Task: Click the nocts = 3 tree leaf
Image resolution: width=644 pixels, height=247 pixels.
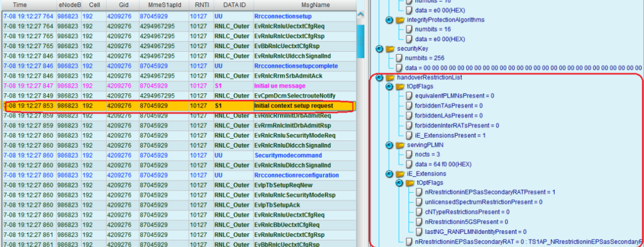Action: pos(428,154)
